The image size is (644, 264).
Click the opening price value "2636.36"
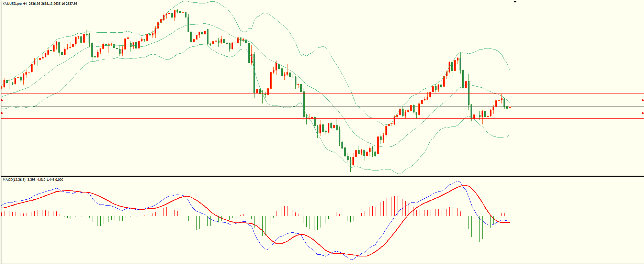click(35, 4)
